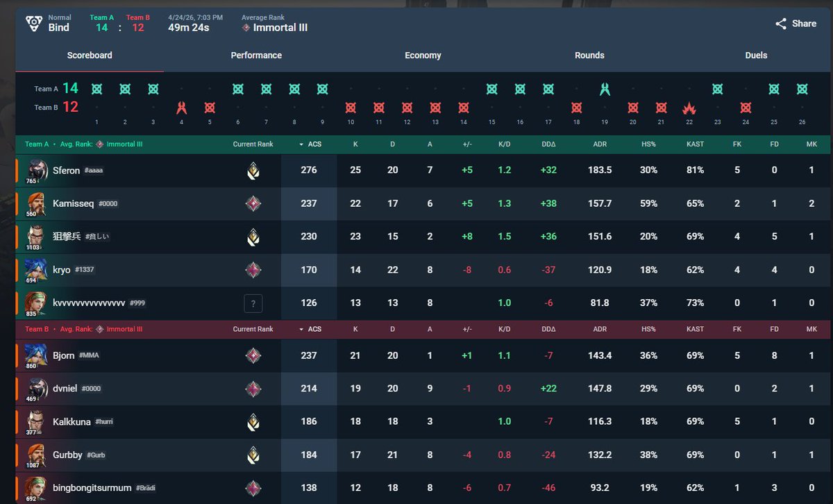Click the K/D column header for Team B

pos(505,329)
